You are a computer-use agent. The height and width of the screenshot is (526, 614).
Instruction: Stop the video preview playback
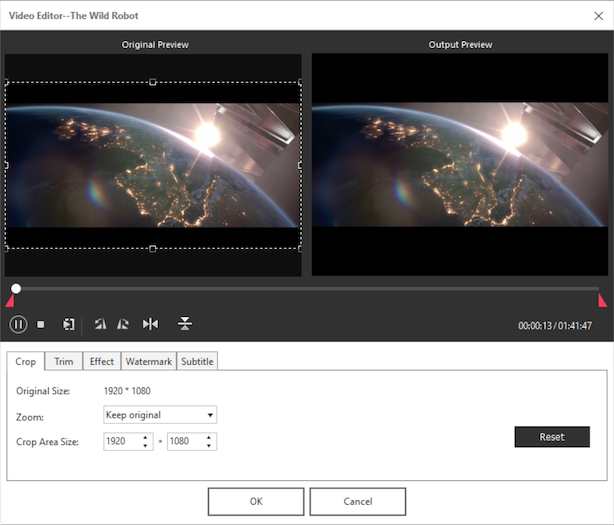click(x=40, y=325)
